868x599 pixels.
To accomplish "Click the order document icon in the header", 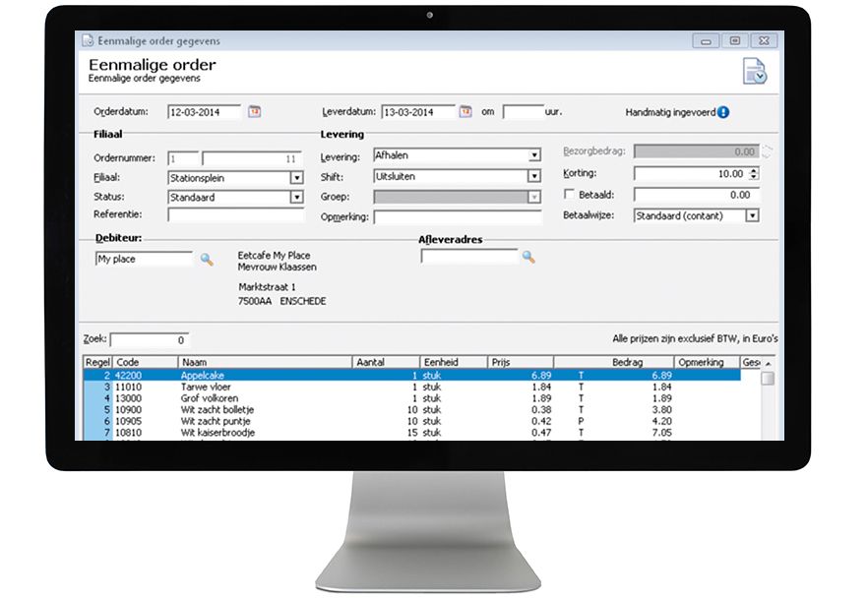I will coord(755,71).
